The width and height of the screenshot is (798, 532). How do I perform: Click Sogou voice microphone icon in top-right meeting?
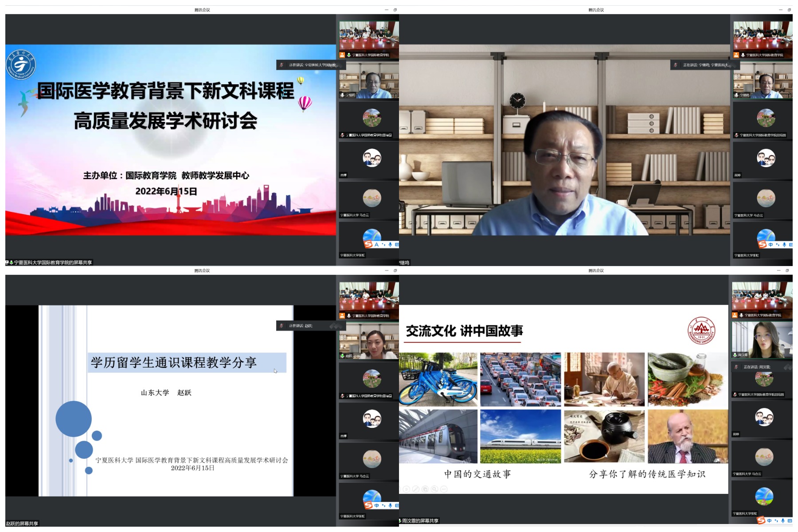tap(784, 245)
